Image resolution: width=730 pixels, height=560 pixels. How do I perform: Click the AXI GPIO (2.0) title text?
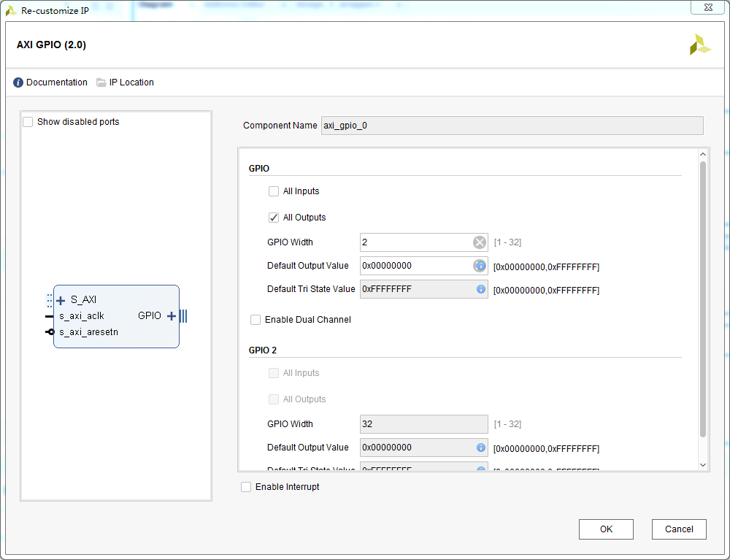click(51, 45)
